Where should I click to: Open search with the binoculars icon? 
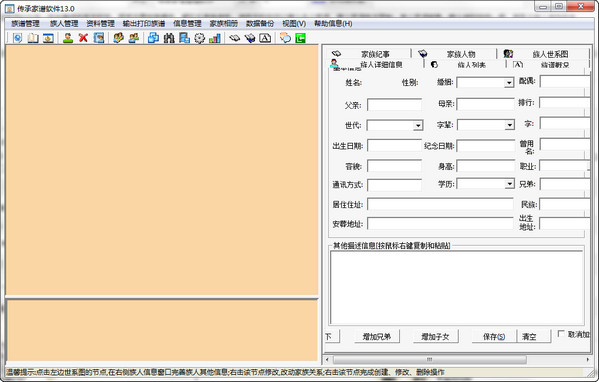[x=169, y=38]
